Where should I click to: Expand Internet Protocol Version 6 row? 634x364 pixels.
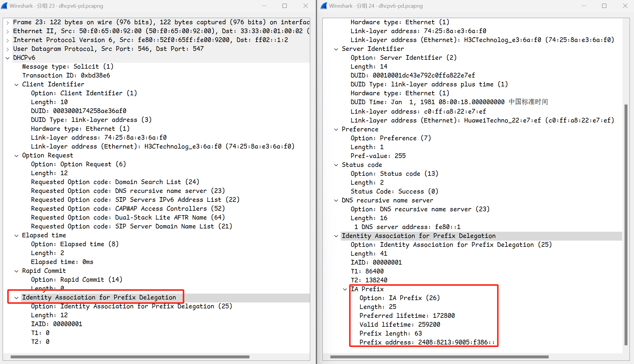pyautogui.click(x=7, y=40)
